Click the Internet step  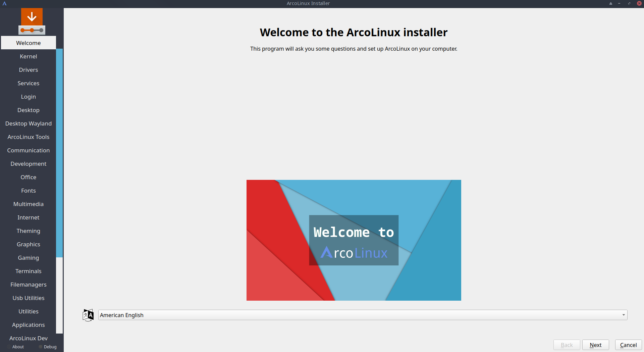pos(29,217)
